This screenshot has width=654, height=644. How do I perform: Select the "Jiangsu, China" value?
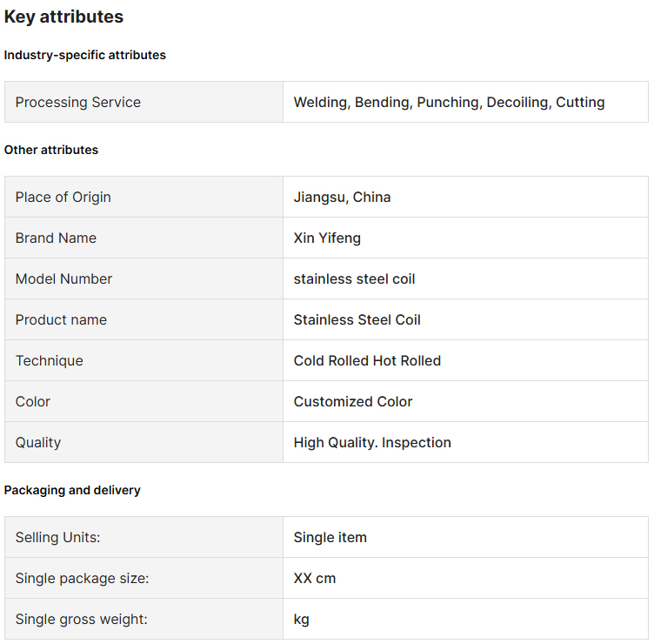click(x=342, y=197)
